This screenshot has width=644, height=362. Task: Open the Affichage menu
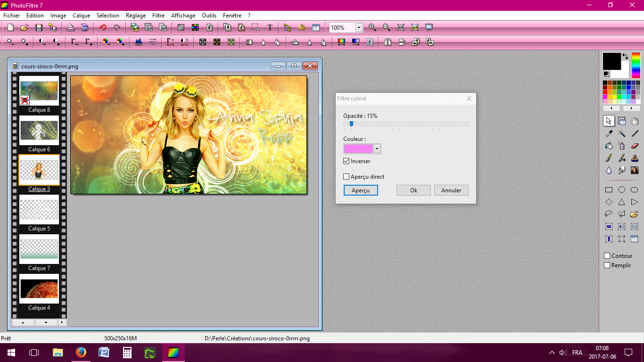click(183, 16)
